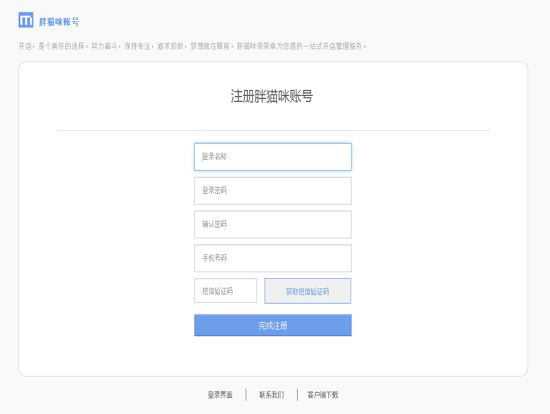This screenshot has width=550, height=414.
Task: Open the 联系我们 footer link
Action: (271, 395)
